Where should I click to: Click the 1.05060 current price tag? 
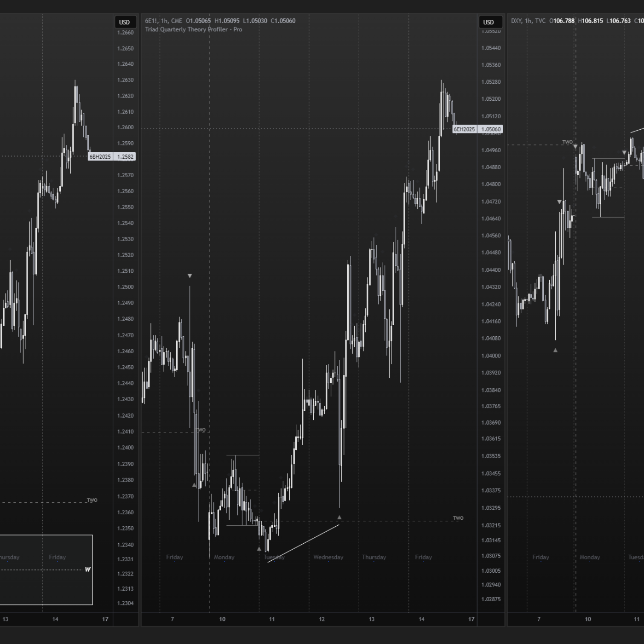click(491, 129)
